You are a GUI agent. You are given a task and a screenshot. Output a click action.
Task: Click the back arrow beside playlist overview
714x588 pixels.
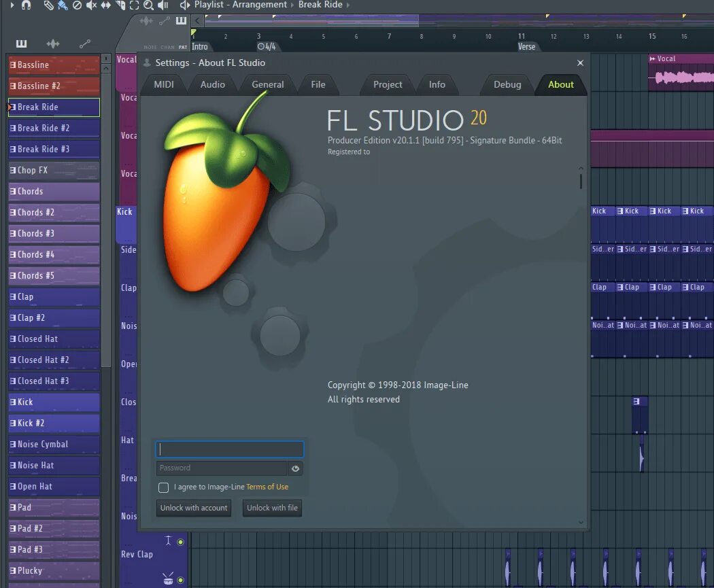(x=197, y=20)
